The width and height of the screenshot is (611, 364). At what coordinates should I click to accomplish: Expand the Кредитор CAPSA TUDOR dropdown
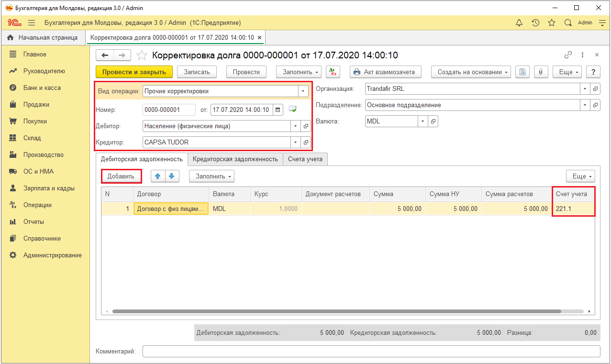[x=295, y=142]
